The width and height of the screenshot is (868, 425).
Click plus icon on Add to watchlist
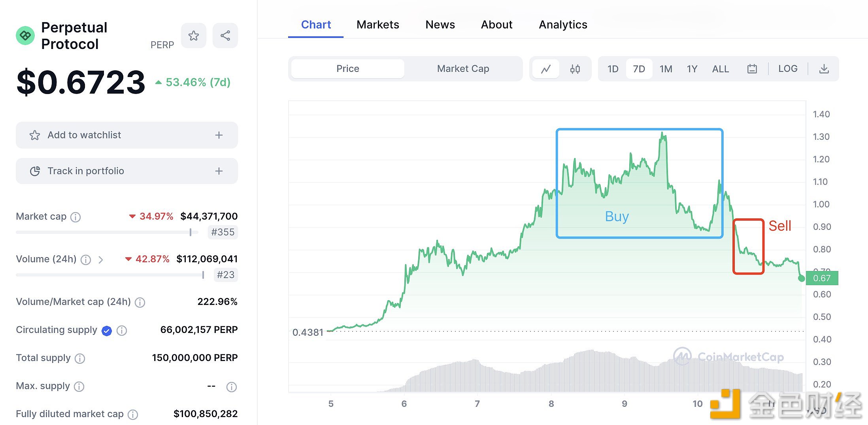pos(219,135)
